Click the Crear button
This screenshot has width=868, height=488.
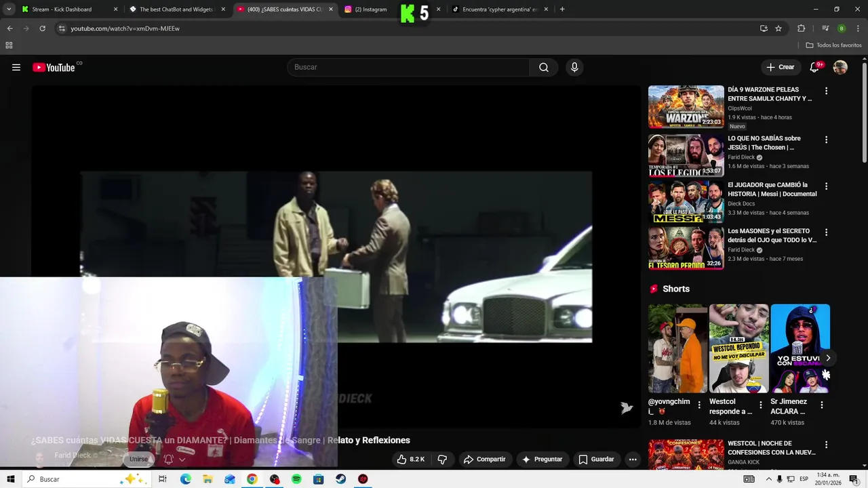(x=780, y=67)
